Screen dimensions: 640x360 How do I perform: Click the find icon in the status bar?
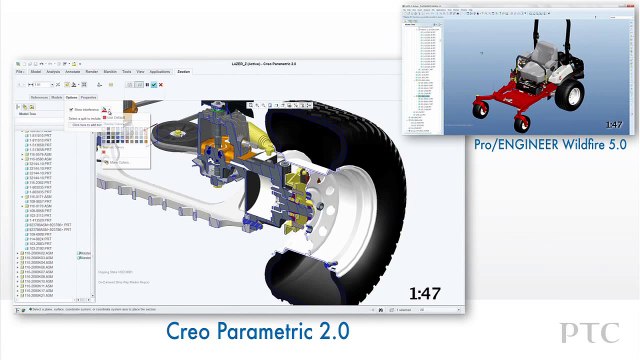(x=381, y=310)
